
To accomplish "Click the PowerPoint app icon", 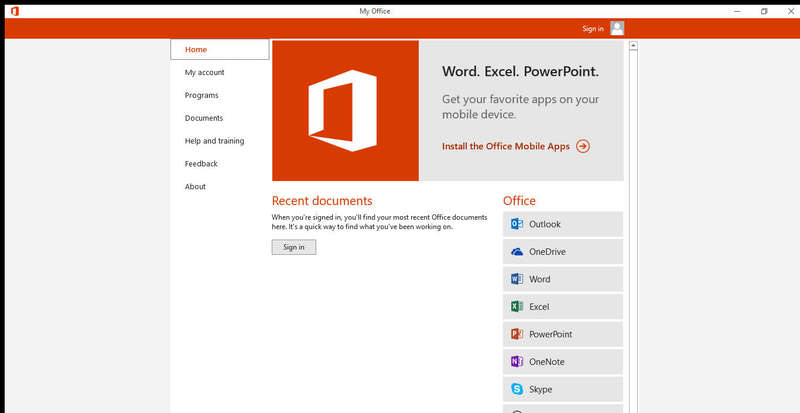I will (x=517, y=334).
